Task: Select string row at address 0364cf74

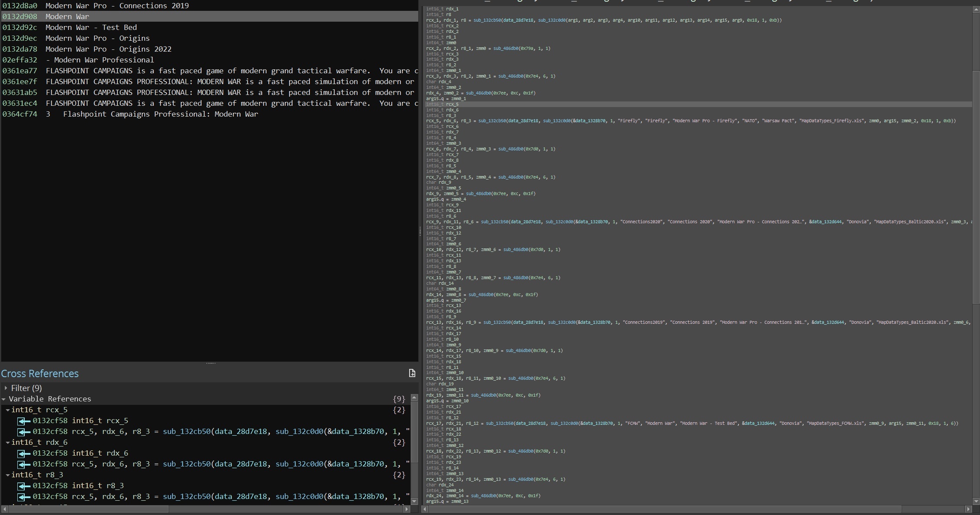Action: pos(209,114)
